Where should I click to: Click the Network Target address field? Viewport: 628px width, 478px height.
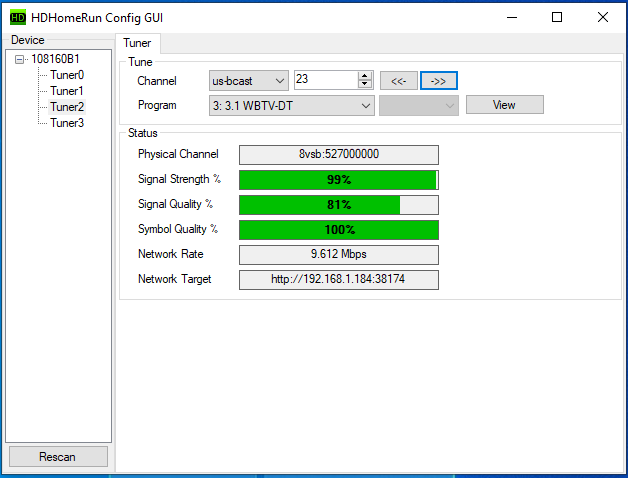(338, 279)
